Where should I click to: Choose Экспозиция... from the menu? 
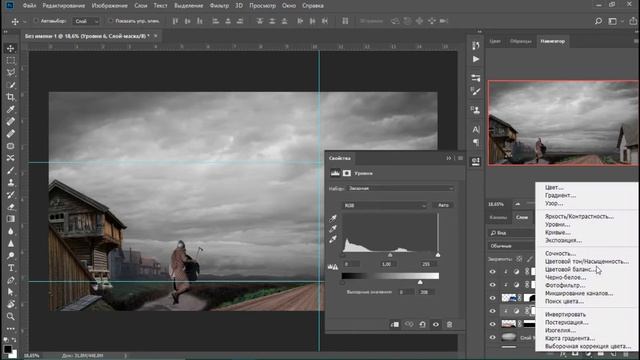tap(563, 240)
